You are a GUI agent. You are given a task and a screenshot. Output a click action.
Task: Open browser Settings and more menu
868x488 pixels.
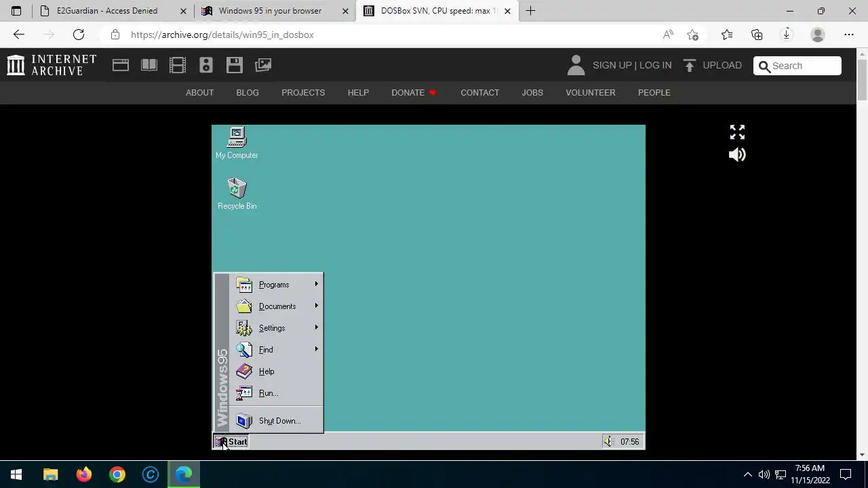(x=849, y=35)
